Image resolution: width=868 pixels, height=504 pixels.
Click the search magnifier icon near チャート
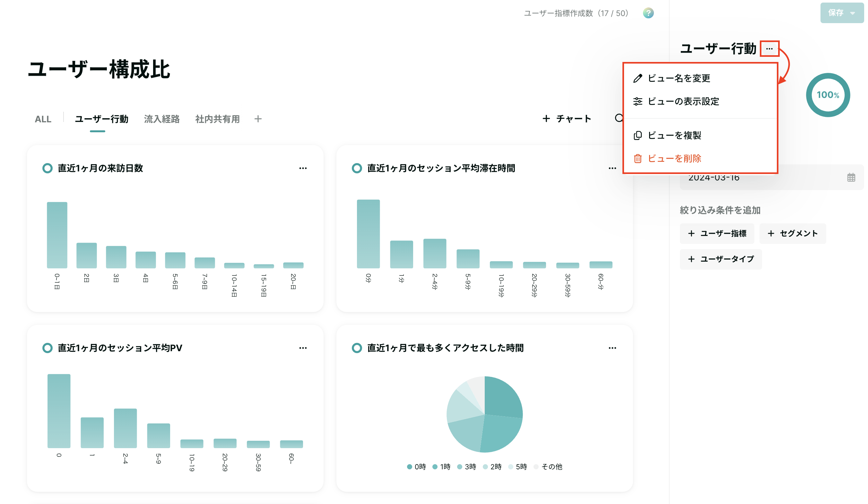[619, 118]
